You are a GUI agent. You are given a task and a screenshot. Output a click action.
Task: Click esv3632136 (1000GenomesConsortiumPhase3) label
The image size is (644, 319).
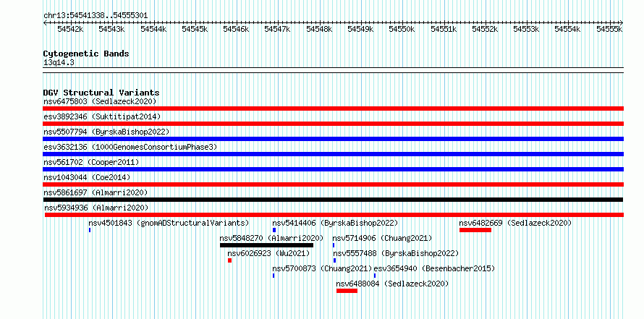pos(130,147)
